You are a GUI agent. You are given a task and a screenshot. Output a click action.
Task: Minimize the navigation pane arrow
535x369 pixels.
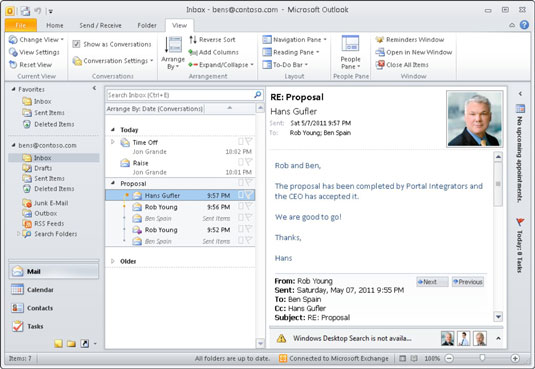(x=94, y=88)
